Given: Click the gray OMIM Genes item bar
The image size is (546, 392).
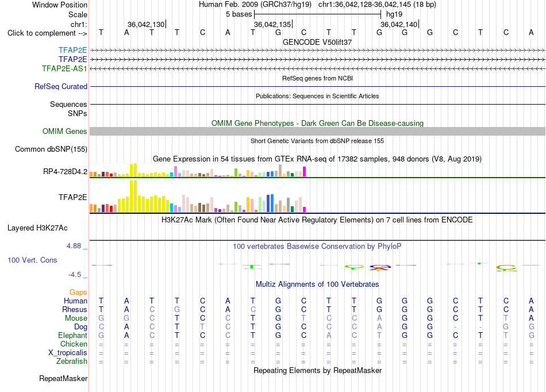Looking at the screenshot, I should pos(317,131).
